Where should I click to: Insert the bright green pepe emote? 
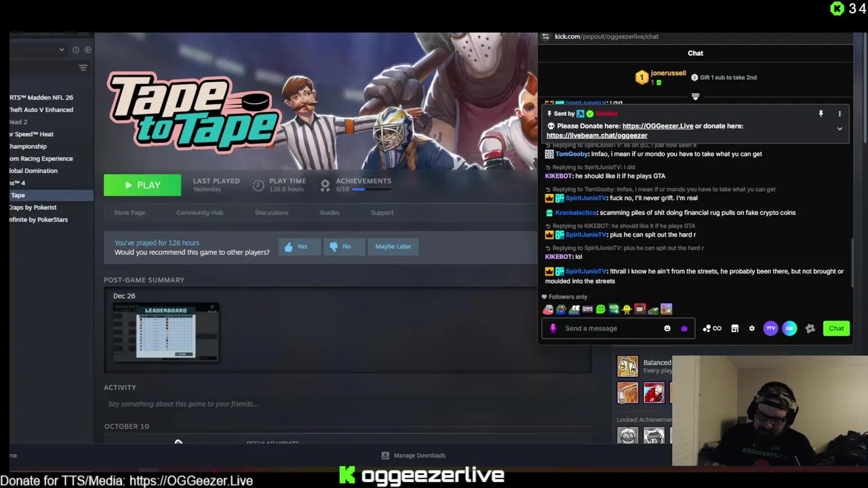[x=601, y=310]
